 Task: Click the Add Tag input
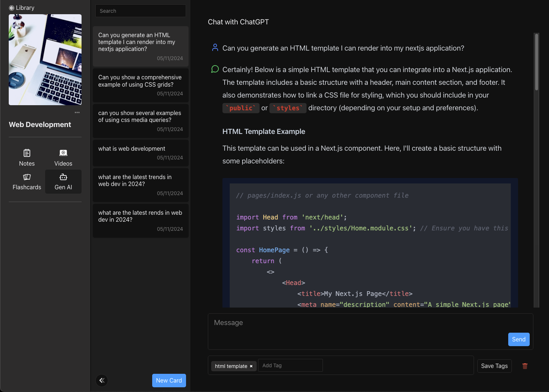(x=290, y=365)
